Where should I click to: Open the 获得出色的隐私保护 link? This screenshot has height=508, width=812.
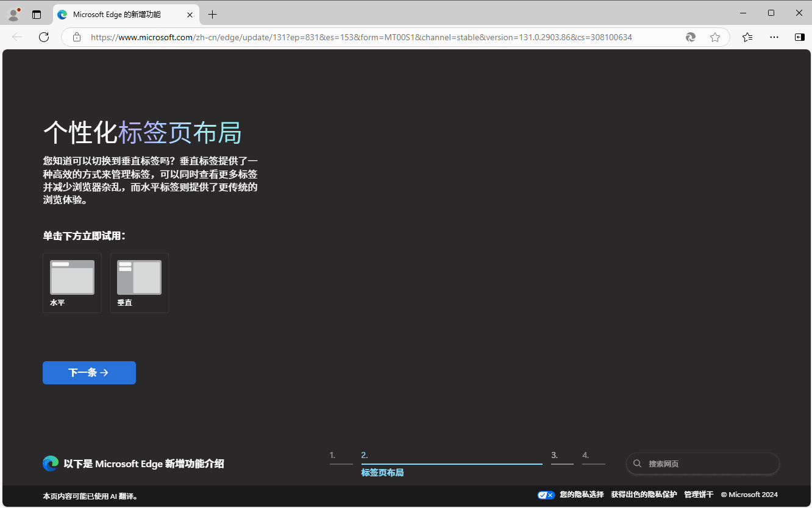(643, 494)
